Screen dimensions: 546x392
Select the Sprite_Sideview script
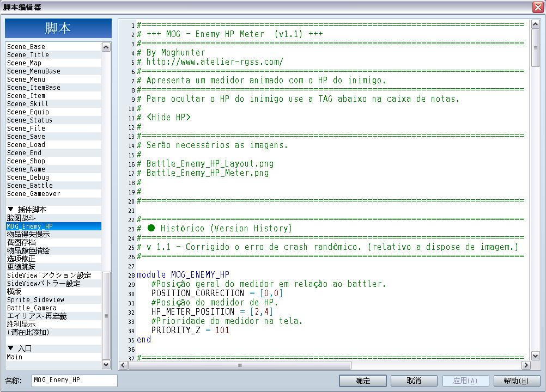53,299
